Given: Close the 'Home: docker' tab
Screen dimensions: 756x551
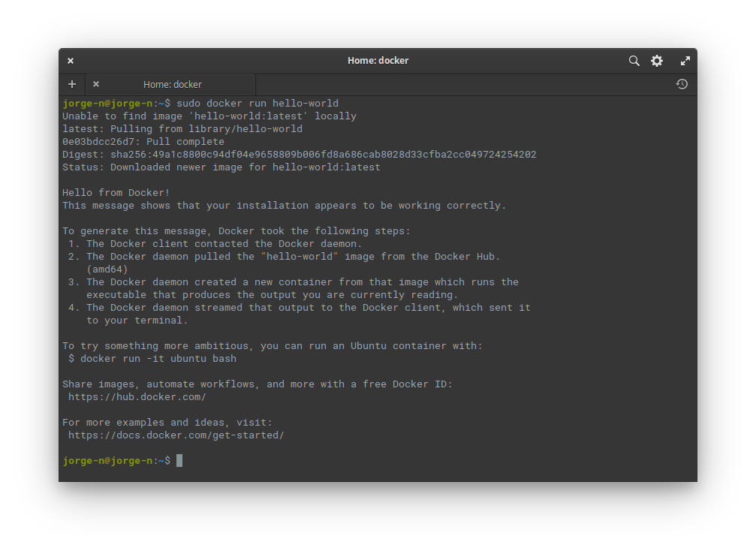Looking at the screenshot, I should [96, 84].
